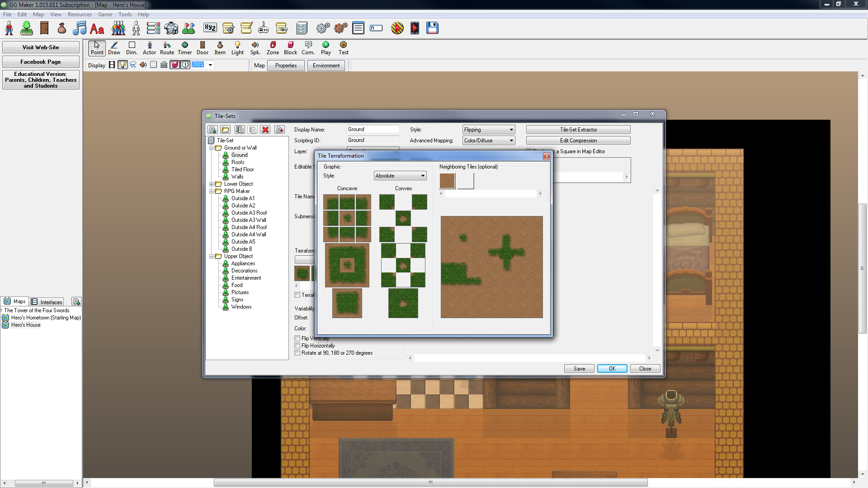Select the brown neighboring tile swatch
This screenshot has height=488, width=868.
pyautogui.click(x=447, y=181)
